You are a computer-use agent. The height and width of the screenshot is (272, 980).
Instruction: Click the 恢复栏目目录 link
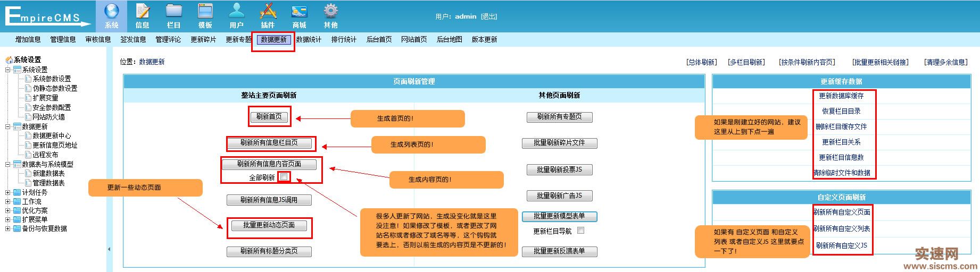tap(841, 112)
